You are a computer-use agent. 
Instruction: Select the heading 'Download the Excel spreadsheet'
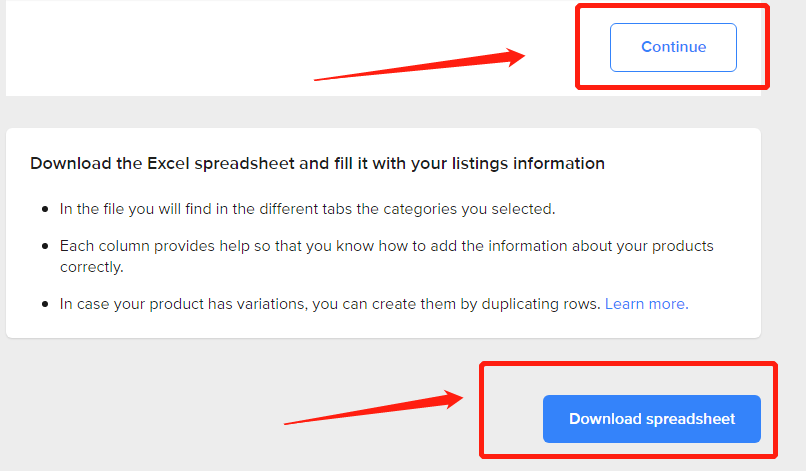tap(317, 164)
